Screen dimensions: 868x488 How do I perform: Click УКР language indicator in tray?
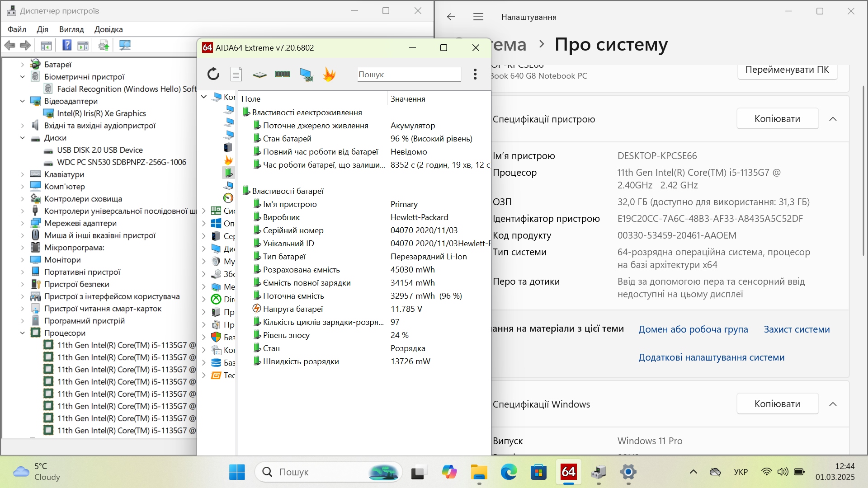[741, 472]
